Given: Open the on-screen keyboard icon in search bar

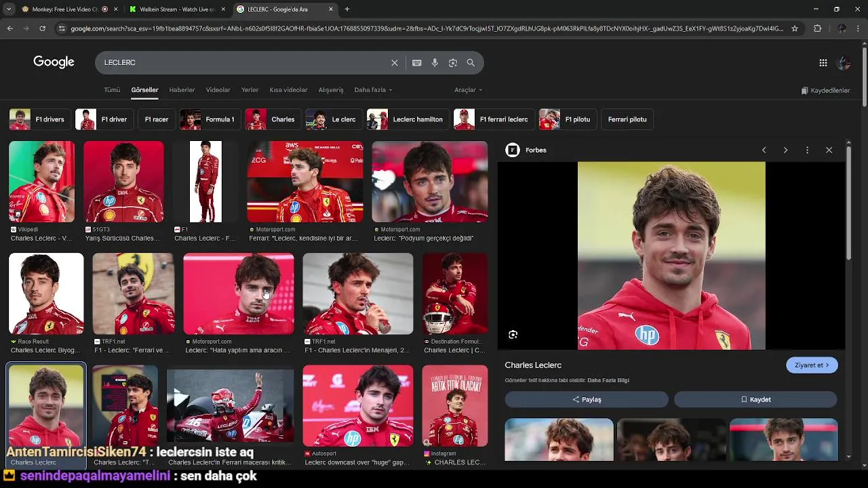Looking at the screenshot, I should point(416,62).
